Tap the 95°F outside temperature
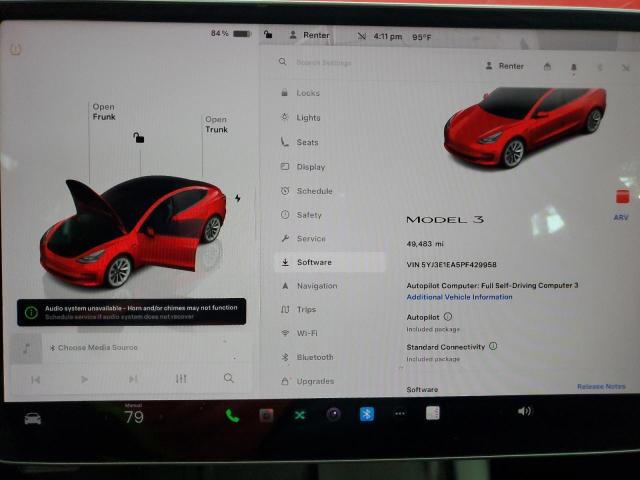The height and width of the screenshot is (480, 640). 422,37
